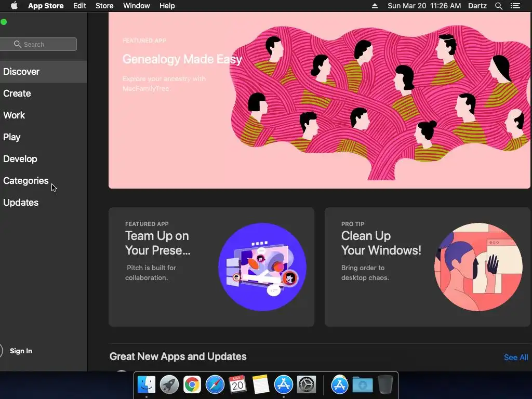Open System Preferences gear in Dock
The image size is (532, 399).
coord(307,385)
